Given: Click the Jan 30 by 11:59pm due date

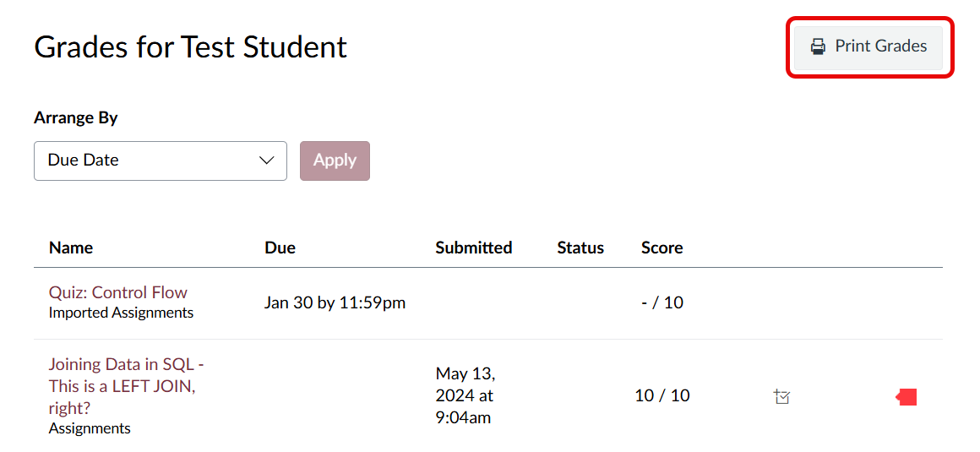Looking at the screenshot, I should coord(335,302).
